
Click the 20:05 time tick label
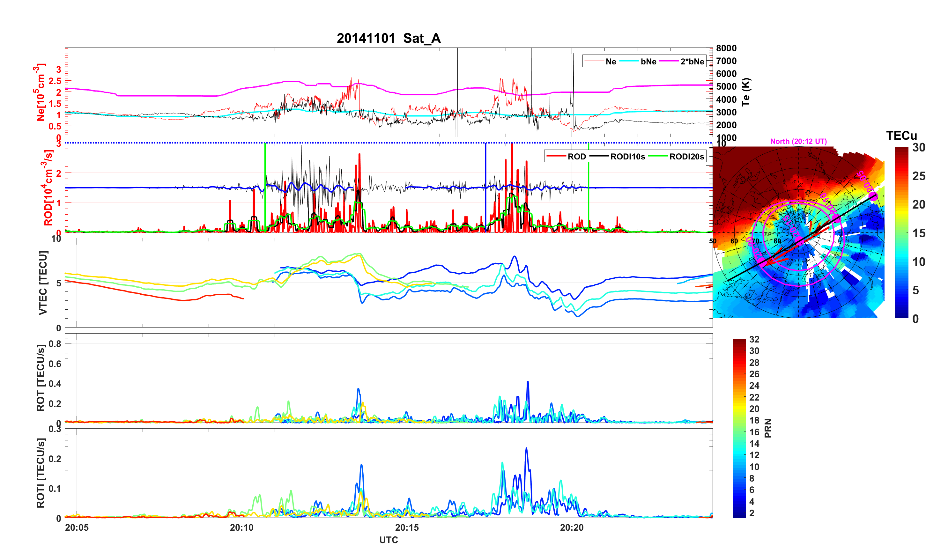pos(77,528)
